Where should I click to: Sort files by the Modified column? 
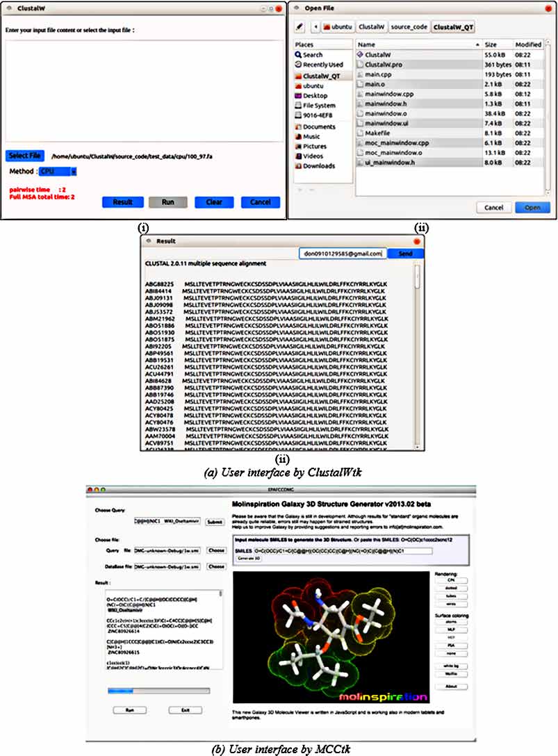pyautogui.click(x=528, y=44)
